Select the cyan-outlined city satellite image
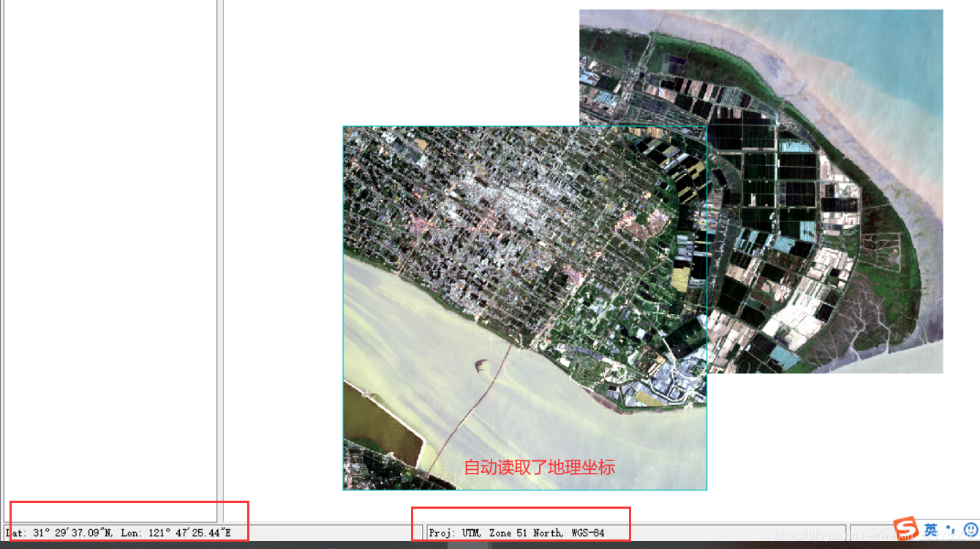The height and width of the screenshot is (549, 980). pos(524,307)
